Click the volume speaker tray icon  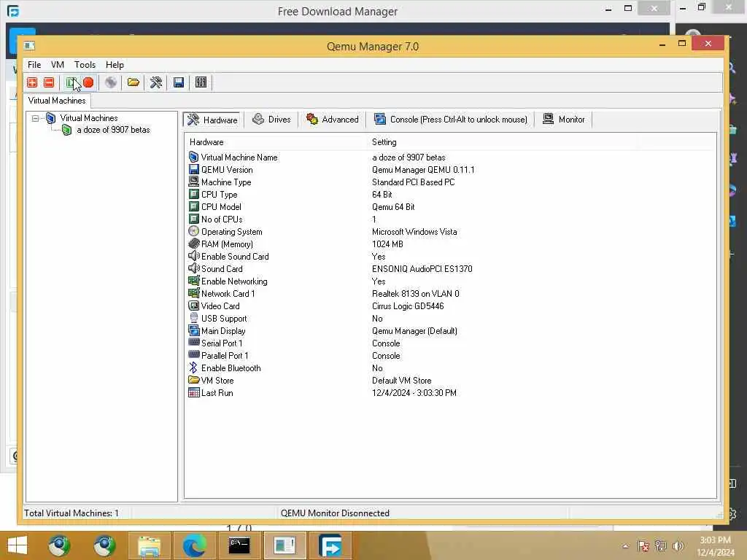coord(678,545)
